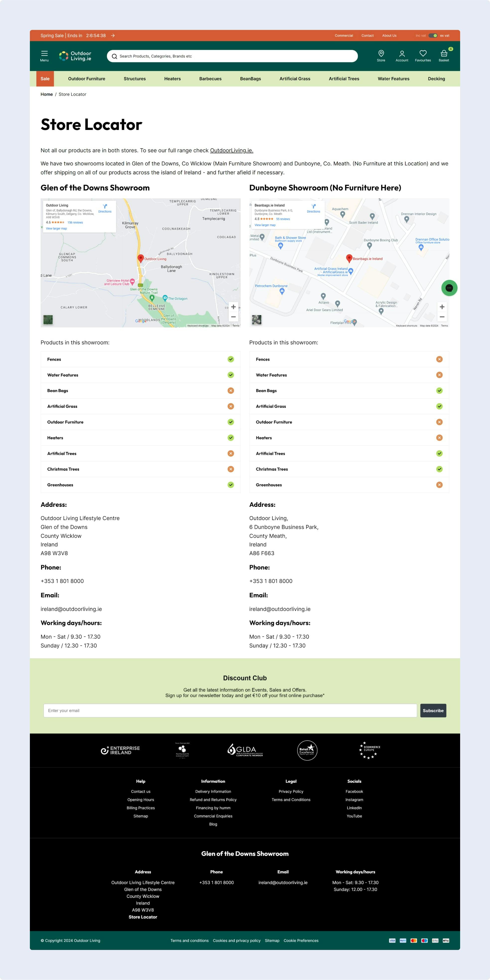Screen dimensions: 490x980
Task: Zoom out on the Dunboyne map
Action: pos(442,317)
